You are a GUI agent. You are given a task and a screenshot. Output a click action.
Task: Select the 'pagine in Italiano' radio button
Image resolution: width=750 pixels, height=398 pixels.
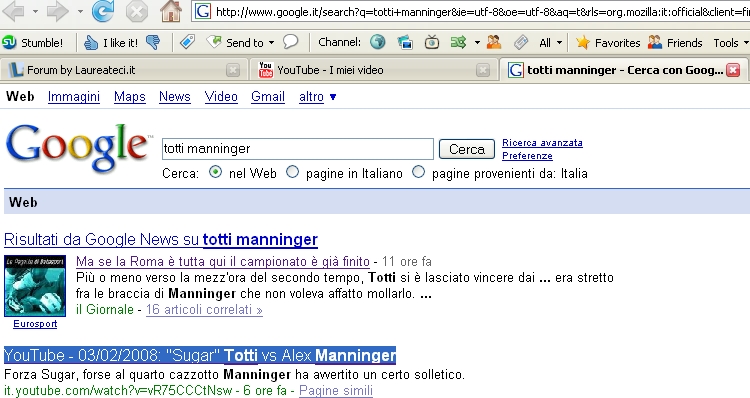coord(292,172)
